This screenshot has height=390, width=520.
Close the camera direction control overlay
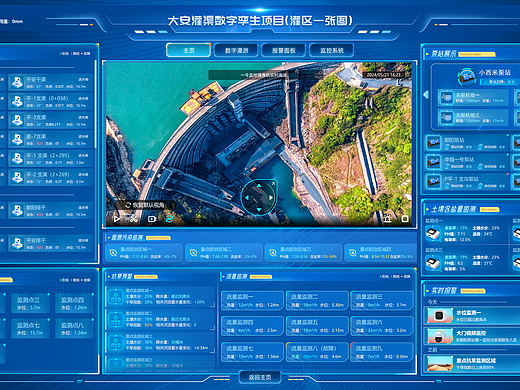pos(273,183)
